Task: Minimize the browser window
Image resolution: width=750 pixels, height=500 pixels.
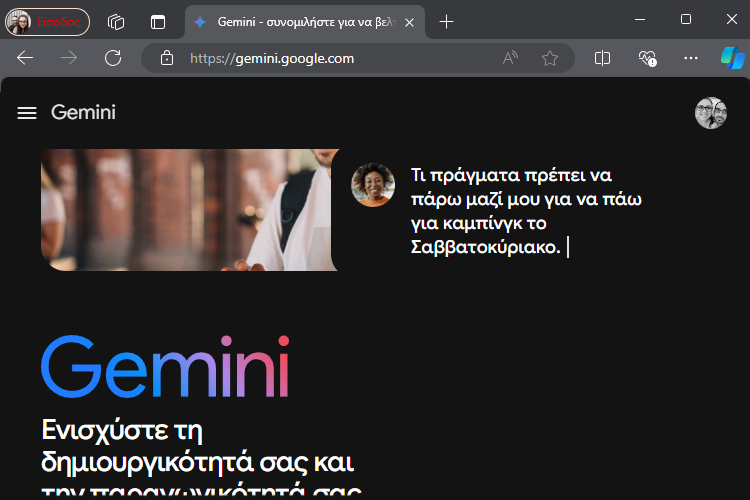Action: coord(640,20)
